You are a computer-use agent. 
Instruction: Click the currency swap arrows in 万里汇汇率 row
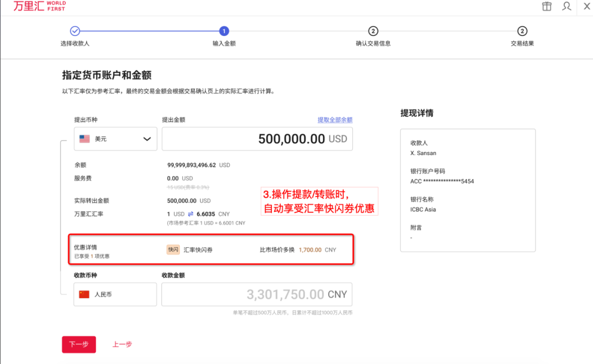[x=191, y=214]
